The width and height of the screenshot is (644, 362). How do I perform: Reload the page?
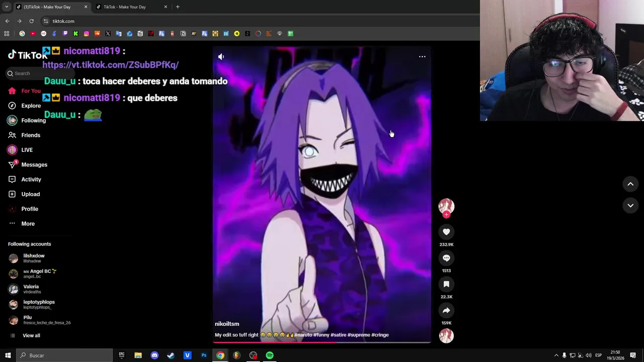tap(31, 21)
